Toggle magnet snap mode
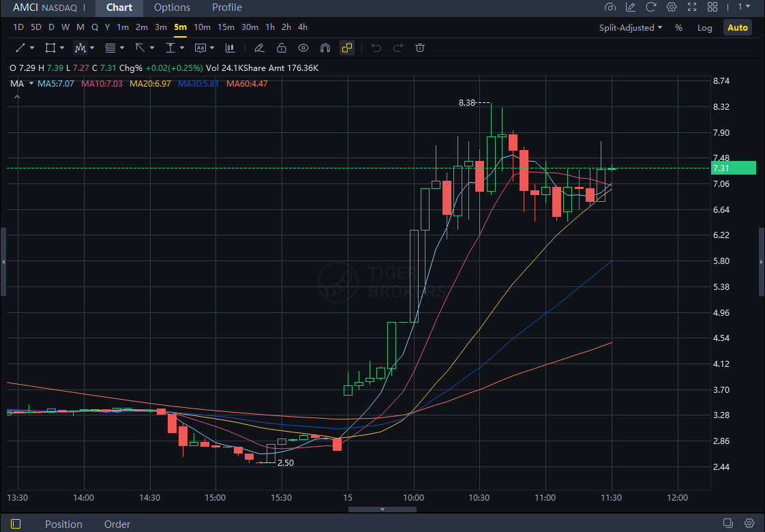The width and height of the screenshot is (765, 532). tap(325, 48)
